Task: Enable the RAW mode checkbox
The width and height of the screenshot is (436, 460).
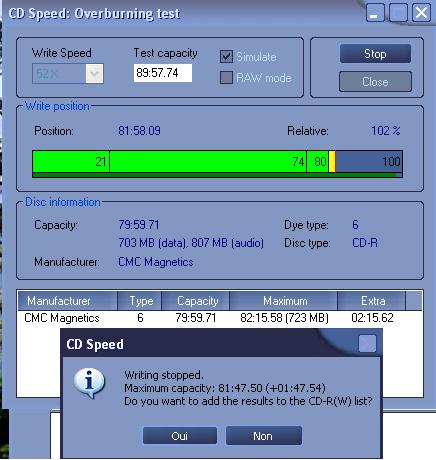Action: coord(226,78)
